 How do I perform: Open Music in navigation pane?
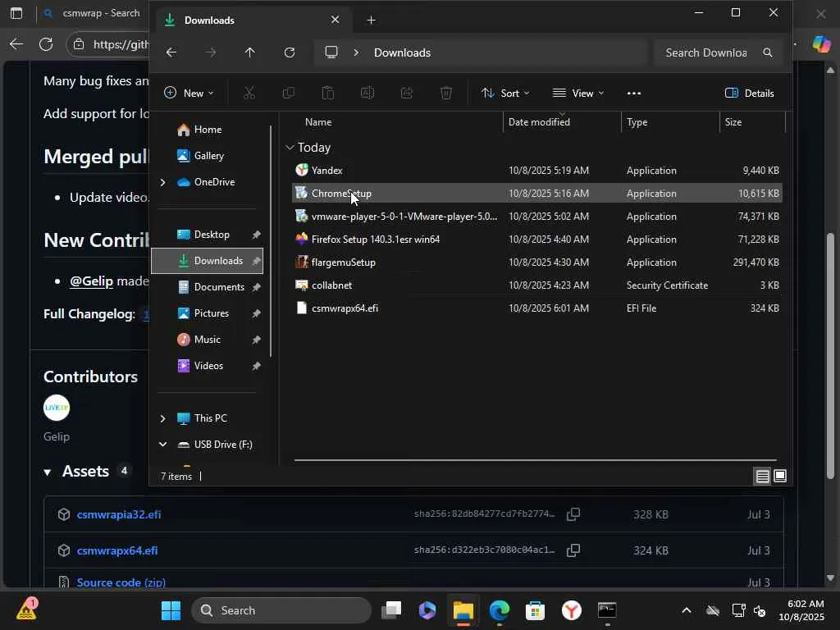click(208, 340)
